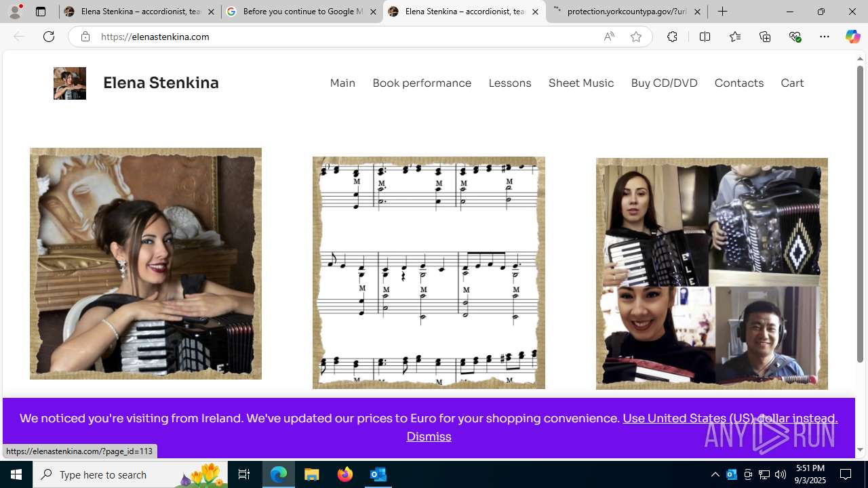Open the Collections icon
This screenshot has height=488, width=868.
(765, 37)
